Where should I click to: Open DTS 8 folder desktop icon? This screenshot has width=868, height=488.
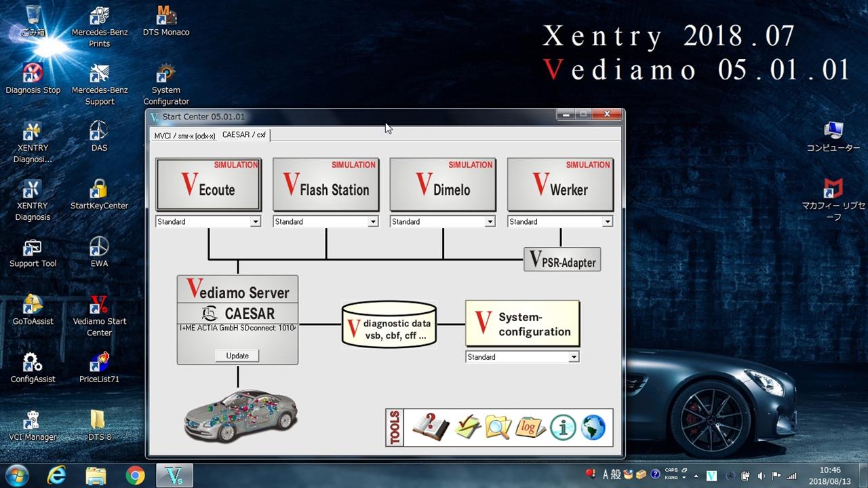pyautogui.click(x=99, y=426)
